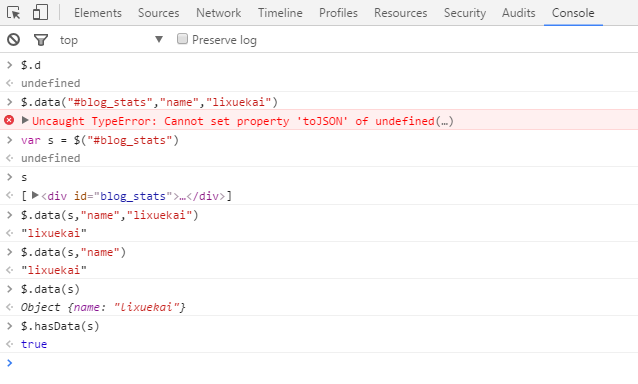Click the $.d command line
Image resolution: width=638 pixels, height=384 pixels.
coord(31,65)
